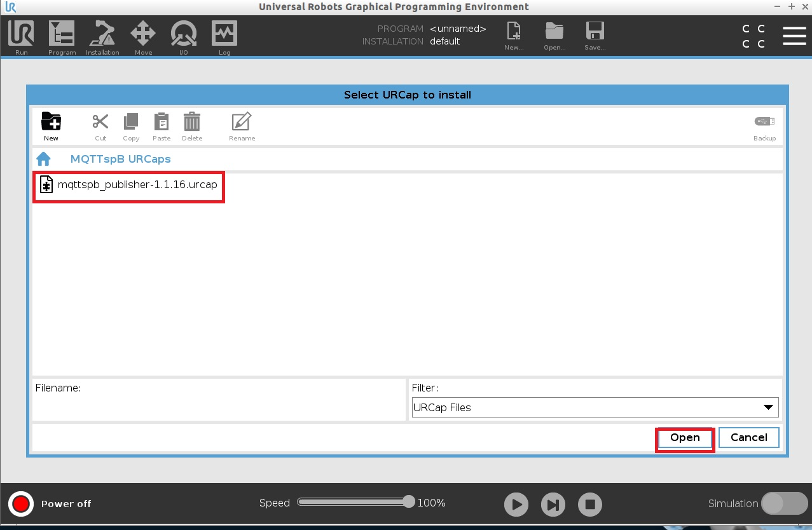Open the I/O tab
812x530 pixels.
(184, 37)
